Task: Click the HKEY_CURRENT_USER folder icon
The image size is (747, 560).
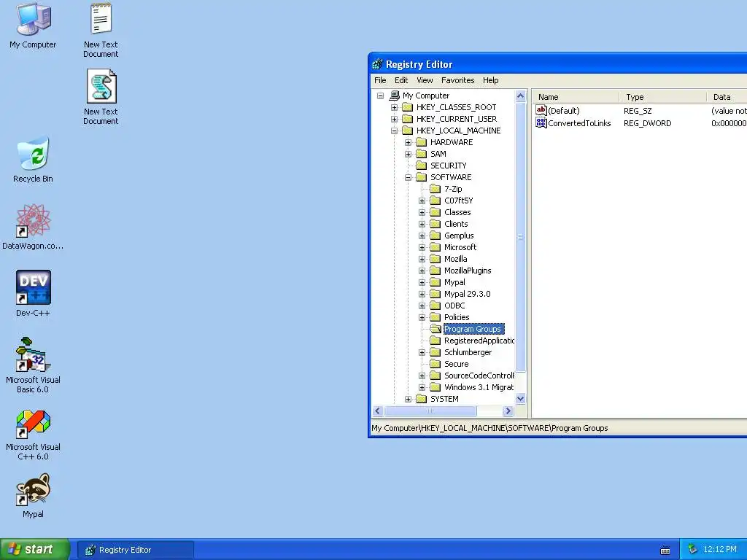Action: (x=407, y=119)
